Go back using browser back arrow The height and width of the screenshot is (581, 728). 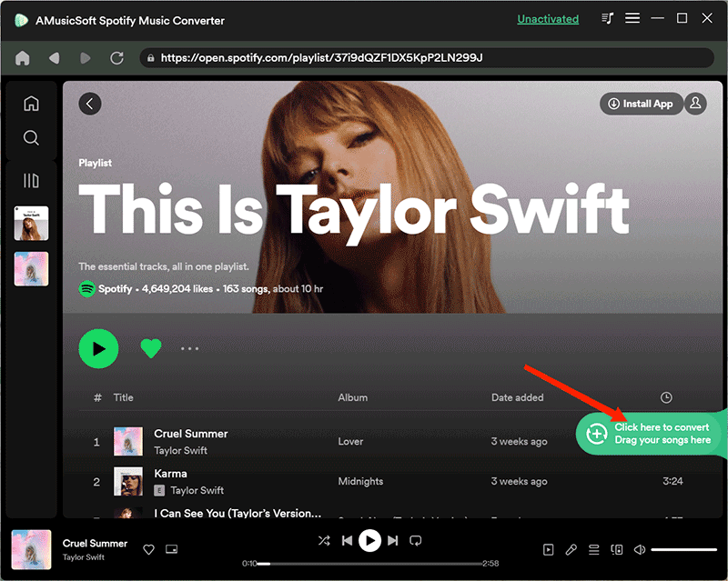[55, 58]
